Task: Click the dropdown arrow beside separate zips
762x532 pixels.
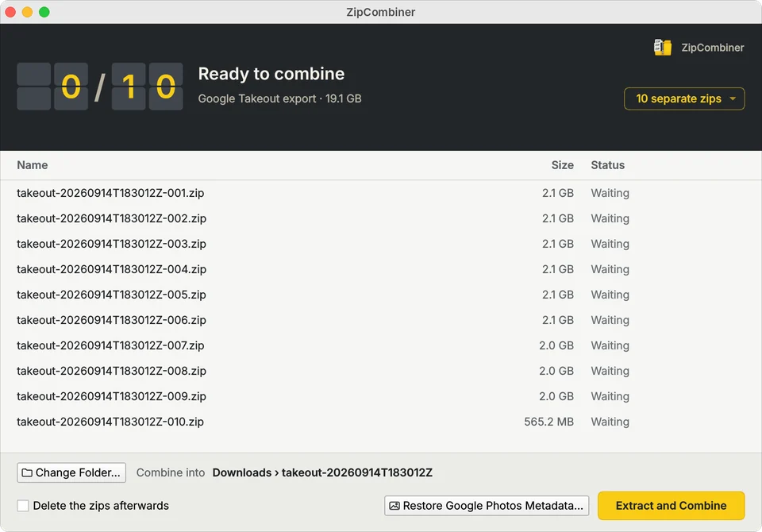Action: pyautogui.click(x=733, y=98)
